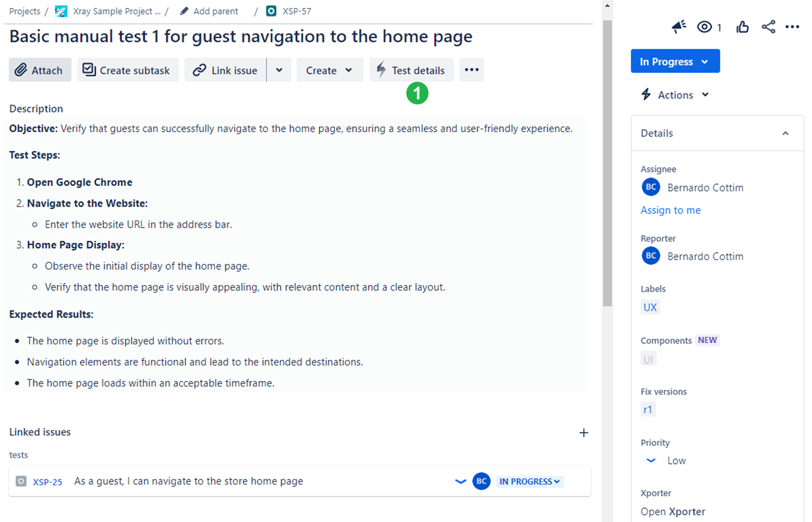Open the top-right more actions ellipsis
This screenshot has height=522, width=812.
(793, 27)
